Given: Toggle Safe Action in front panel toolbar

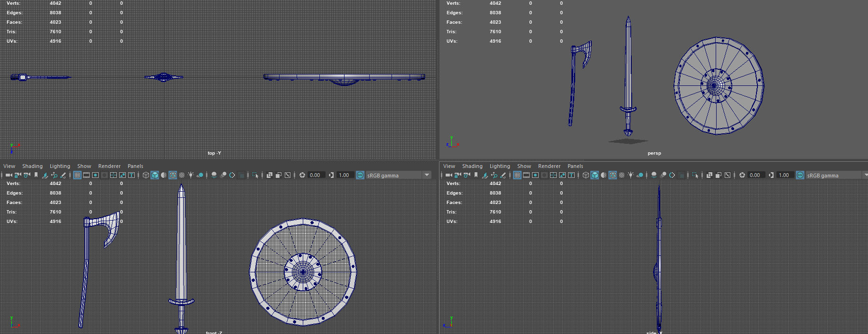Looking at the screenshot, I should point(122,175).
